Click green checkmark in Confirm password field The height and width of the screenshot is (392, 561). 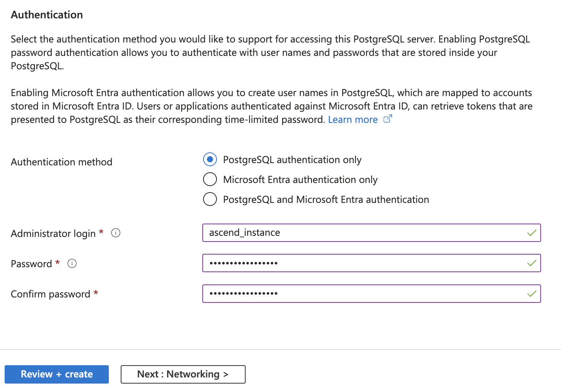[x=531, y=294]
